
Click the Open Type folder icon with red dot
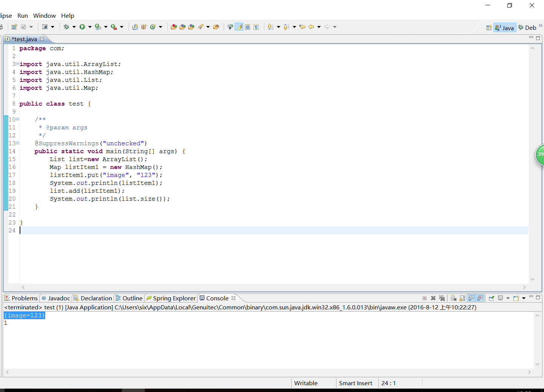coord(174,27)
